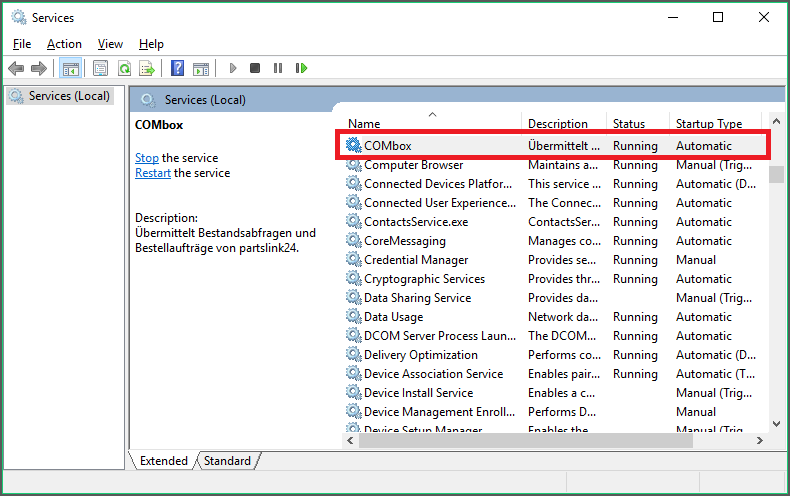This screenshot has height=496, width=790.
Task: Click the Back arrow in toolbar
Action: tap(16, 68)
